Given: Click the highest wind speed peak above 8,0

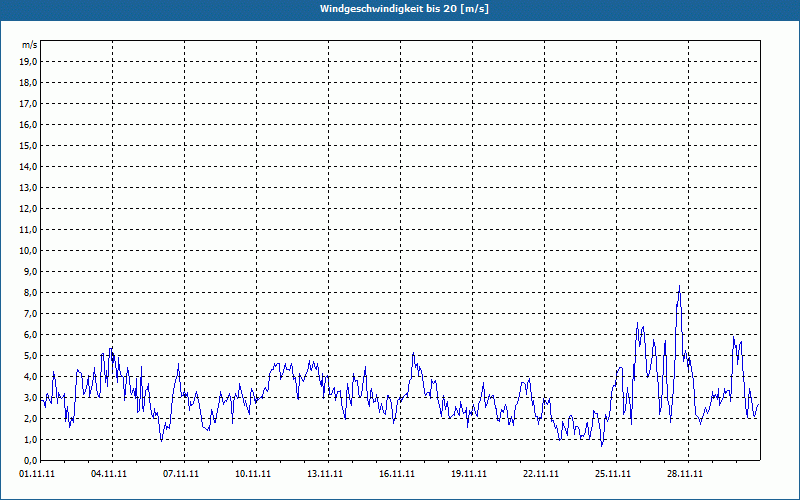Looking at the screenshot, I should [679, 287].
